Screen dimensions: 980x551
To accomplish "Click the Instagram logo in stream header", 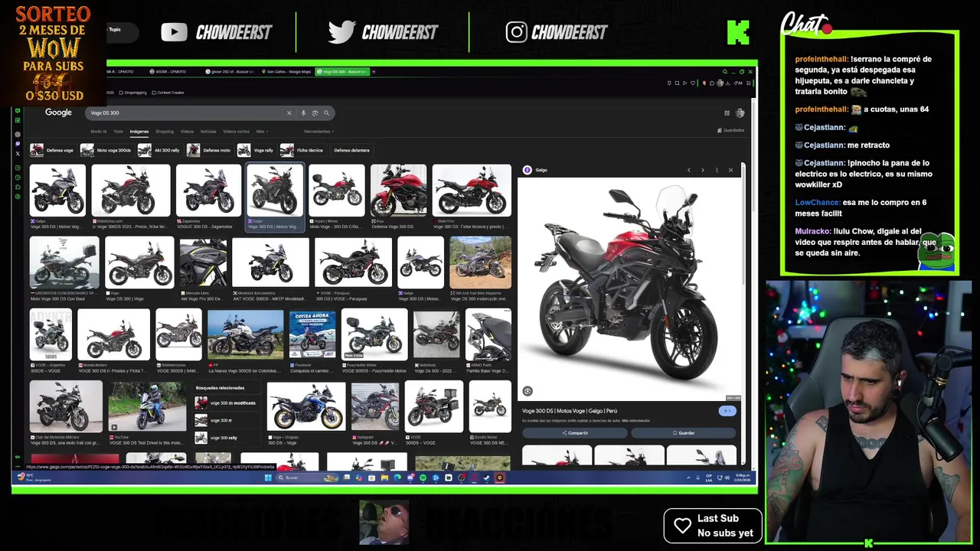I will 516,32.
